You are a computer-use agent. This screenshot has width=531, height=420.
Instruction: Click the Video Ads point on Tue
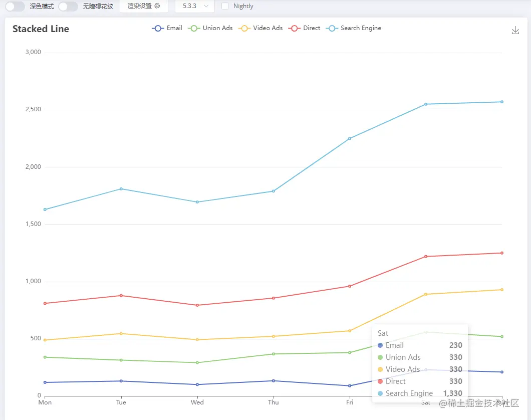tap(121, 334)
